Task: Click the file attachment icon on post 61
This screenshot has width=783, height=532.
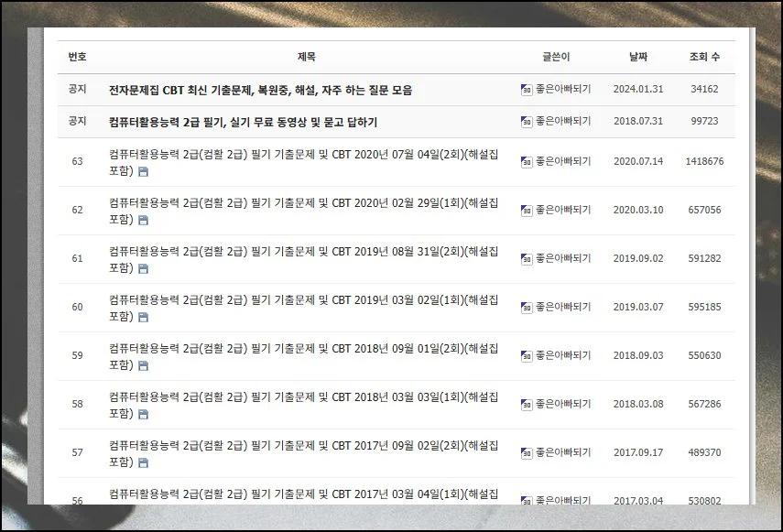Action: pos(143,268)
